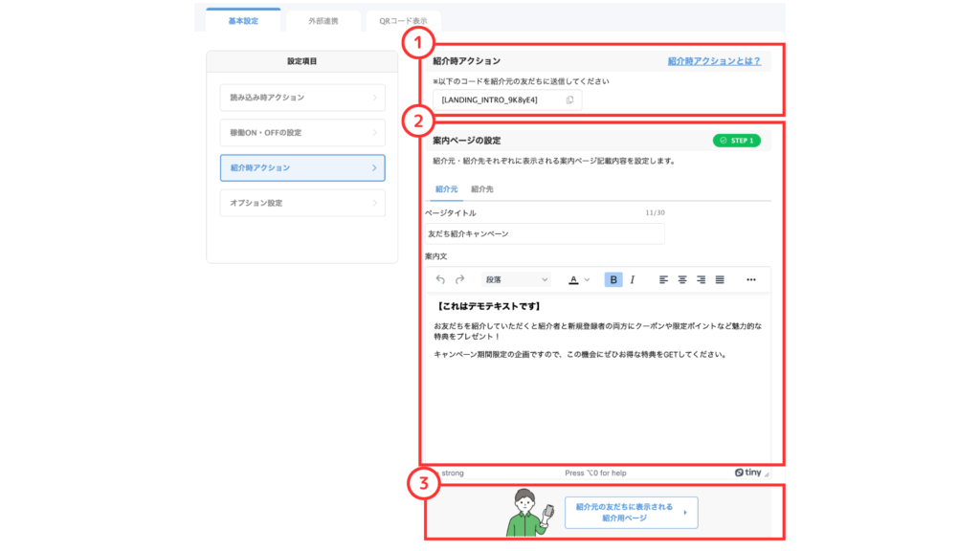Click the green STEP 1 badge
Image resolution: width=980 pixels, height=551 pixels.
pos(736,141)
